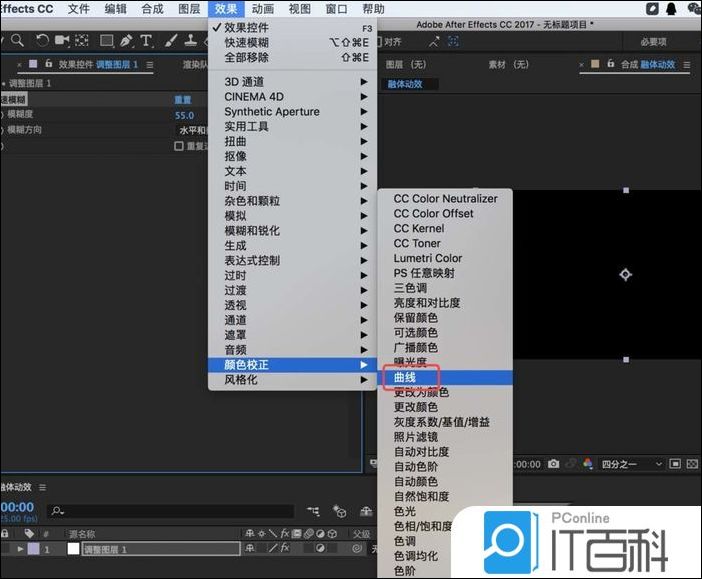This screenshot has width=702, height=579.
Task: Select the Pen tool in toolbar
Action: click(x=126, y=41)
